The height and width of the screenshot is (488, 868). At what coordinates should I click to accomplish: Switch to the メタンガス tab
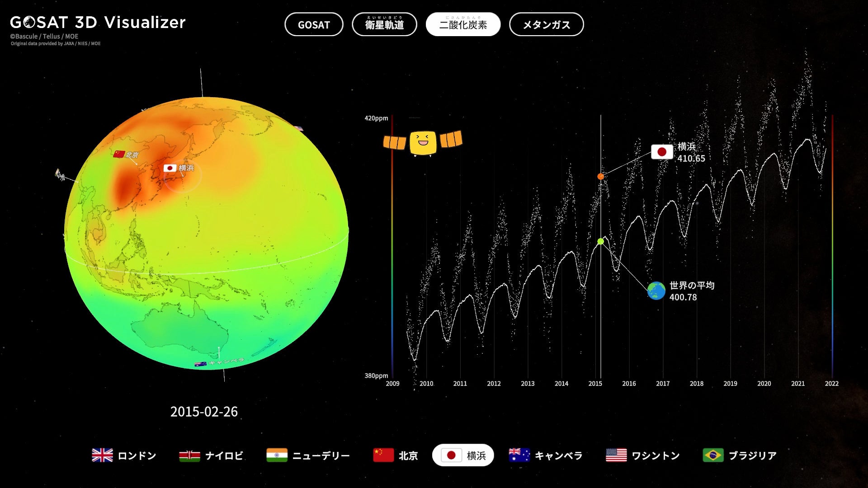tap(546, 25)
